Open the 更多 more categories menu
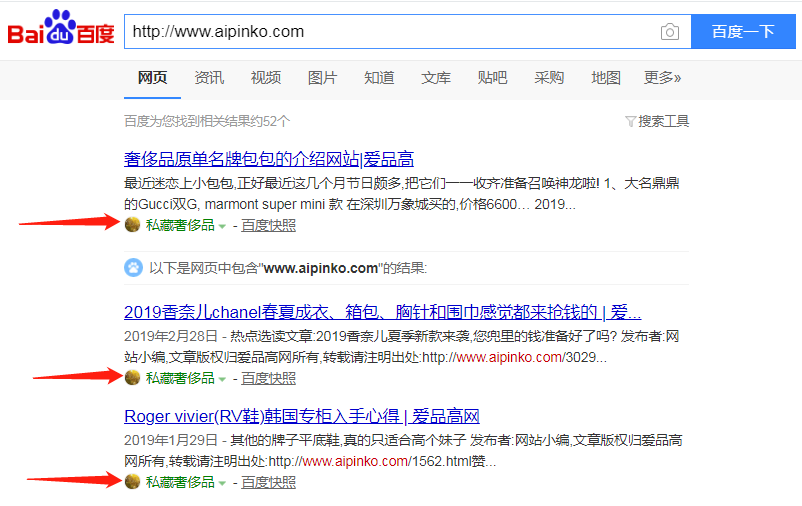This screenshot has height=506, width=802. (x=662, y=78)
